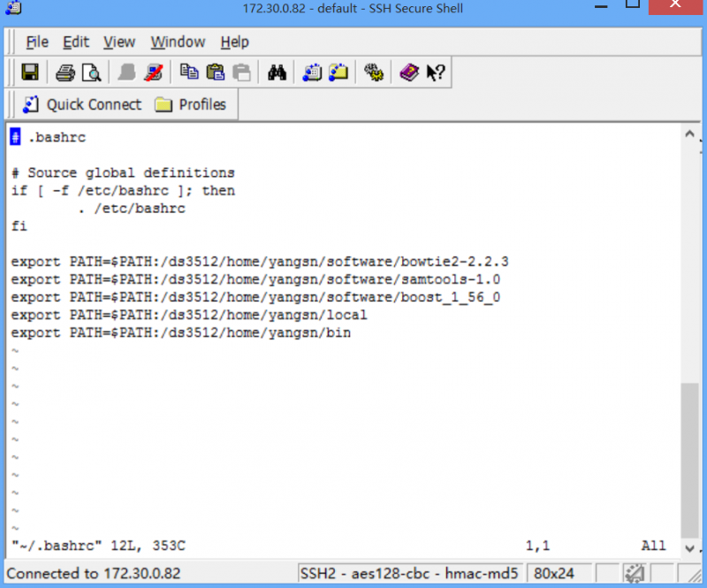This screenshot has height=588, width=707.
Task: Click the Paste icon
Action: (x=215, y=73)
